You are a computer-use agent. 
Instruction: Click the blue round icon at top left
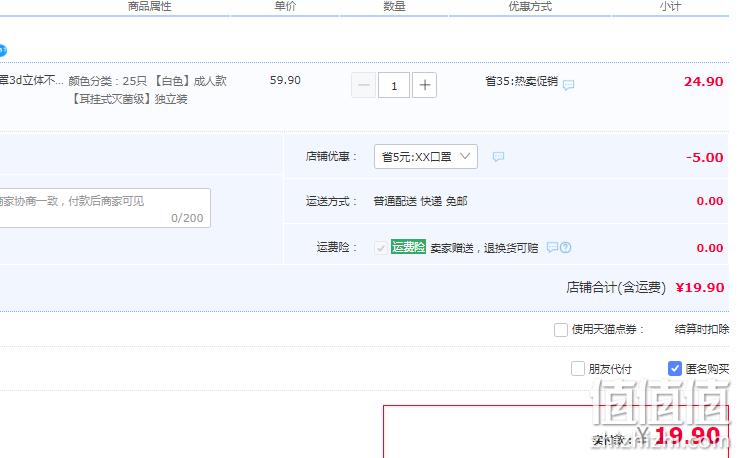click(x=2, y=50)
